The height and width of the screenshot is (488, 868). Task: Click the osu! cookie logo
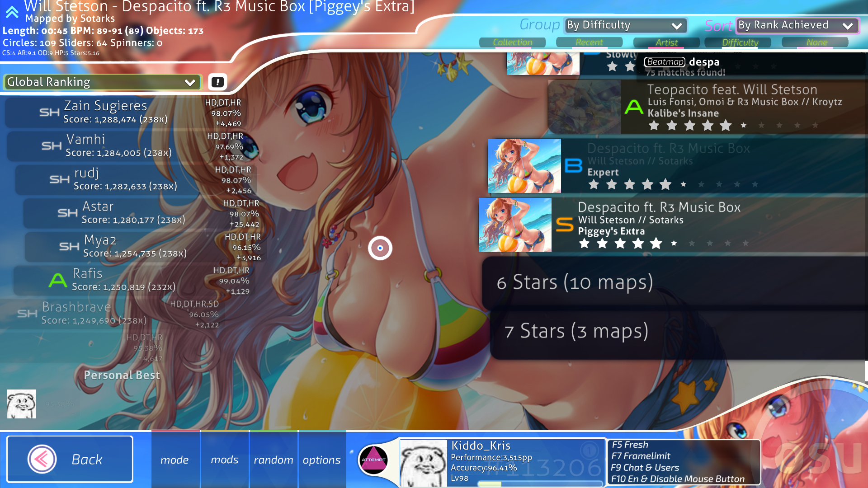tap(814, 452)
